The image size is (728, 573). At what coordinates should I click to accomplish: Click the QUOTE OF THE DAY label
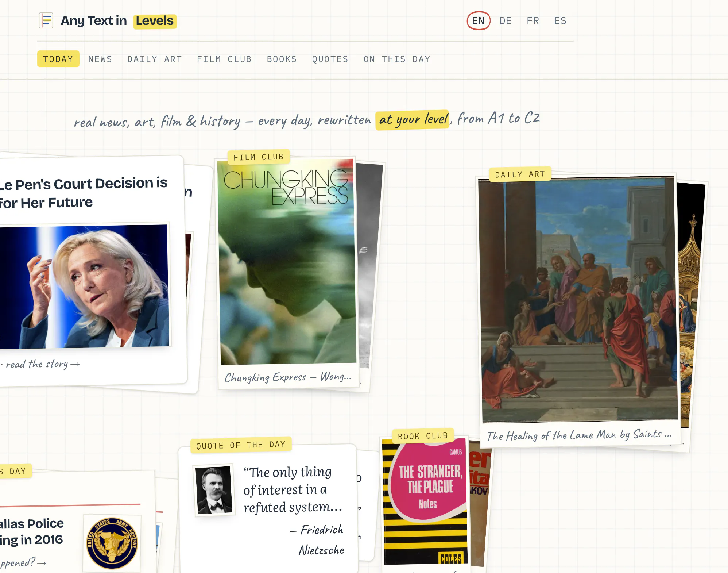tap(241, 445)
